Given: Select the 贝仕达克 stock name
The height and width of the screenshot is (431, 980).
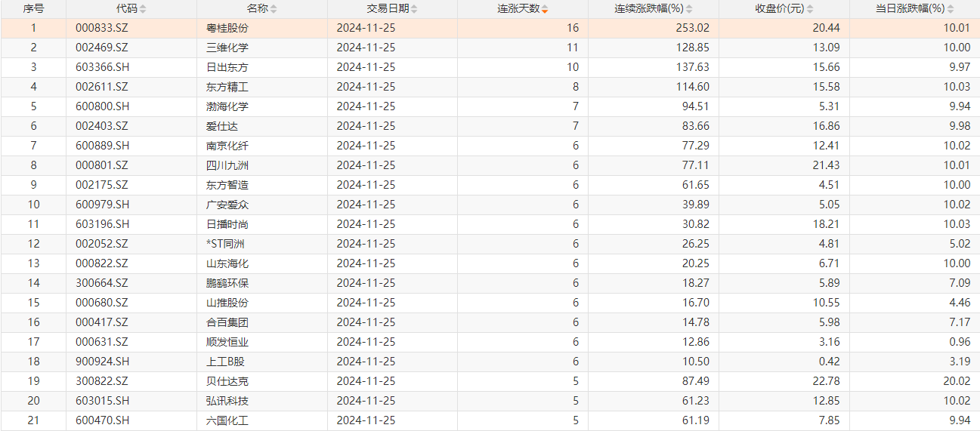Looking at the screenshot, I should tap(227, 381).
